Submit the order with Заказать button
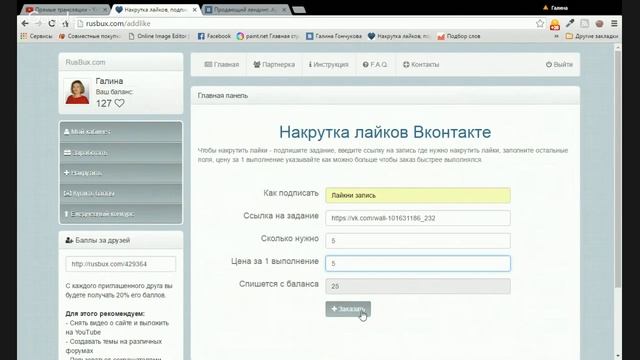The width and height of the screenshot is (640, 360). pyautogui.click(x=348, y=309)
